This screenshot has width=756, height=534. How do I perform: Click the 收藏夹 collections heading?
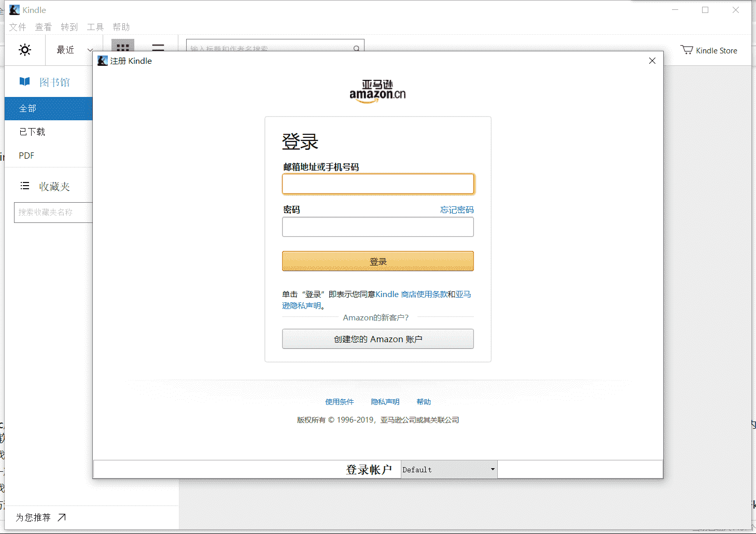point(54,186)
